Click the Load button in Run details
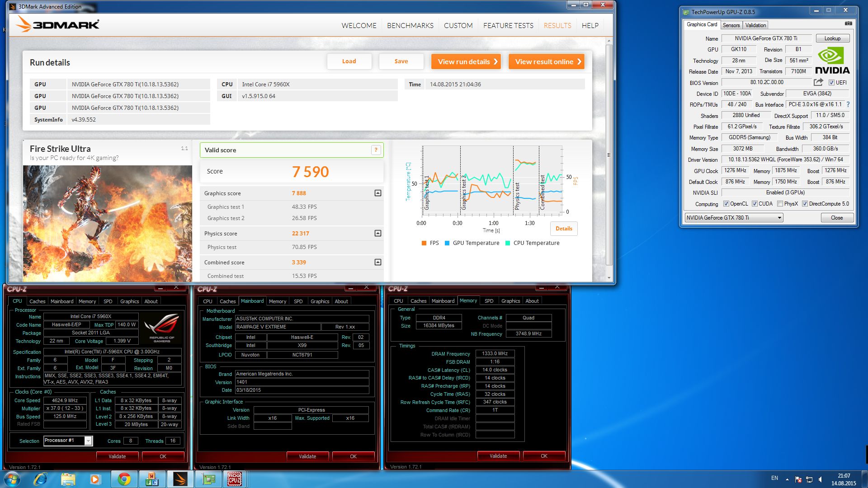The width and height of the screenshot is (868, 488). pos(349,61)
